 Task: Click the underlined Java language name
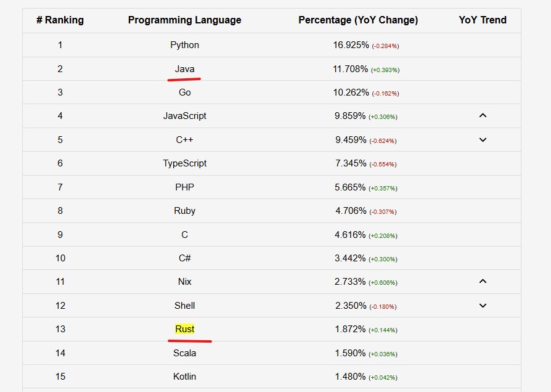tap(184, 69)
